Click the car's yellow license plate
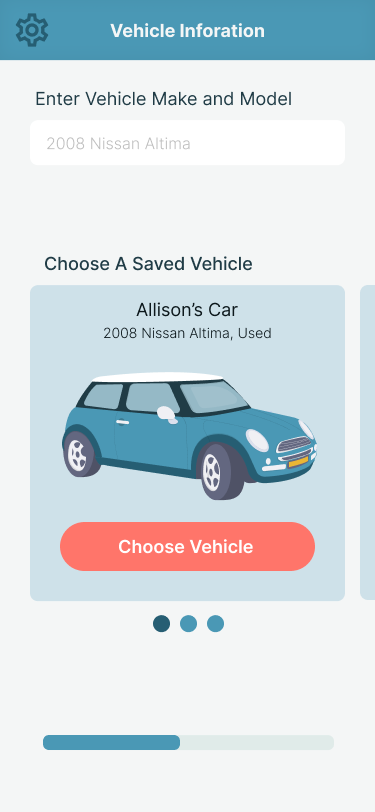375x812 pixels. 298,461
